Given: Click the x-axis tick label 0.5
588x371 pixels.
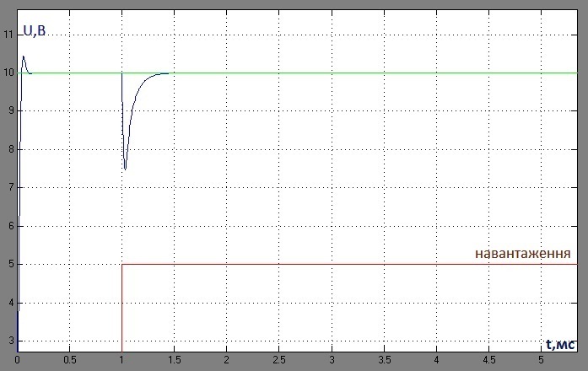Looking at the screenshot, I should coord(69,360).
